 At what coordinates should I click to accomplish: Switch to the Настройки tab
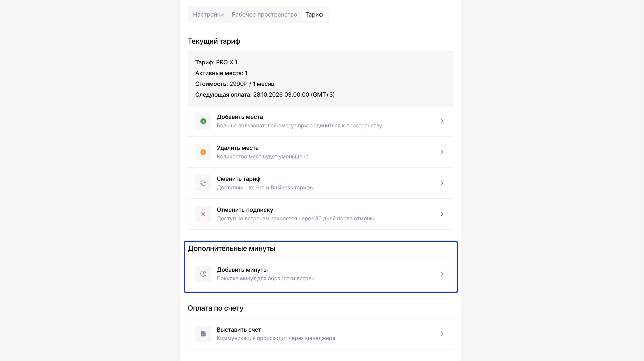coord(208,14)
